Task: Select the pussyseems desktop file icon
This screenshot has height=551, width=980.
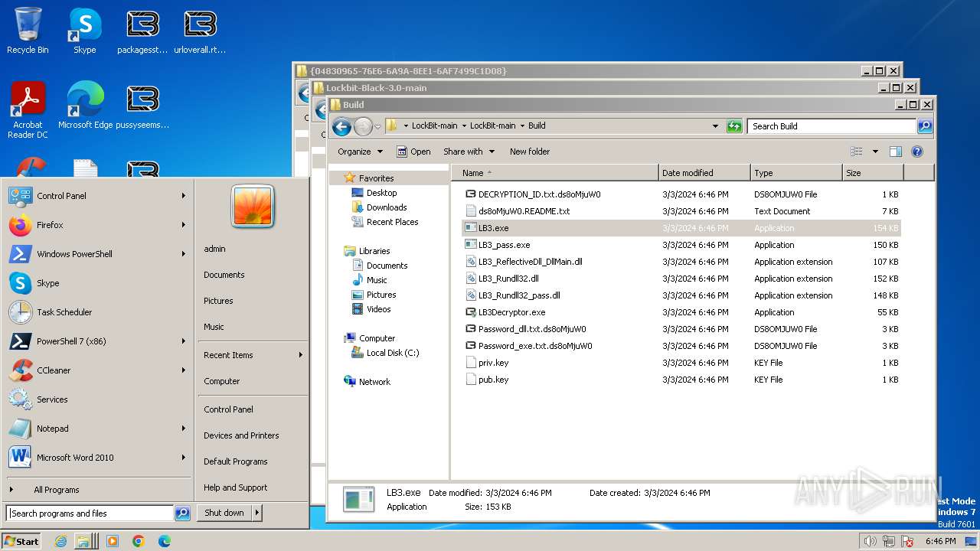Action: click(x=142, y=106)
